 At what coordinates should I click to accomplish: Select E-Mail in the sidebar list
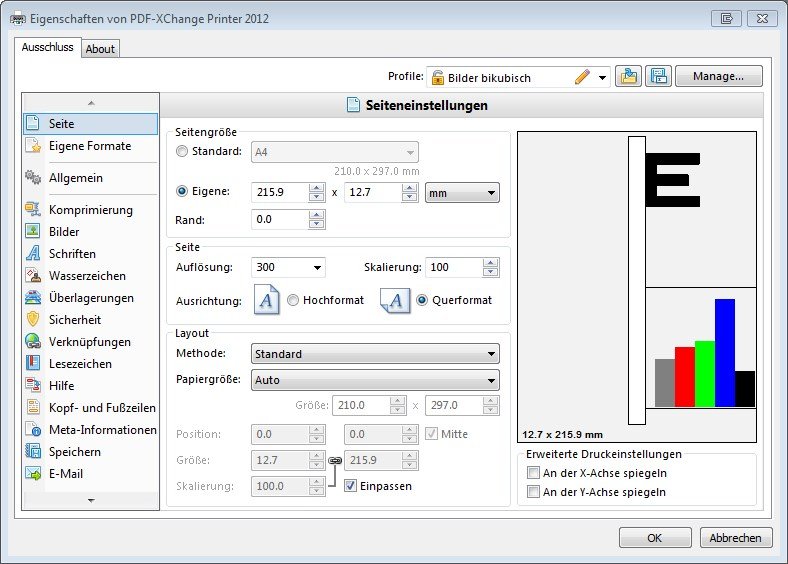(66, 474)
